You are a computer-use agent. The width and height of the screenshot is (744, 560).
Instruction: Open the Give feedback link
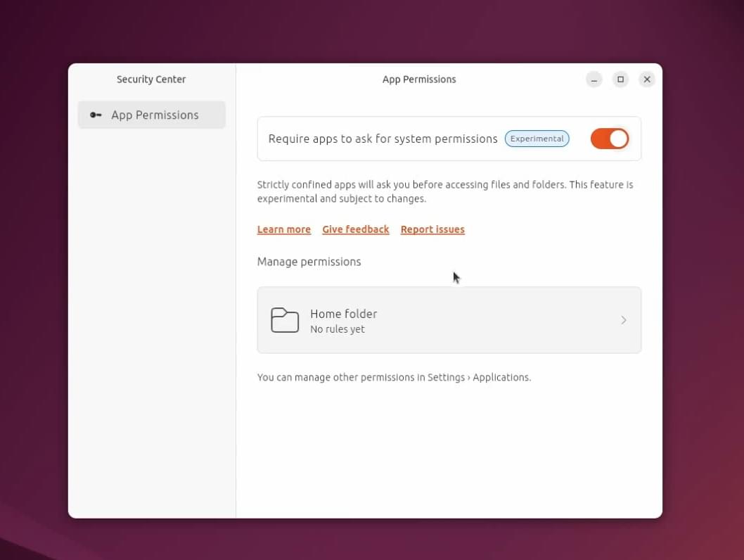coord(355,229)
